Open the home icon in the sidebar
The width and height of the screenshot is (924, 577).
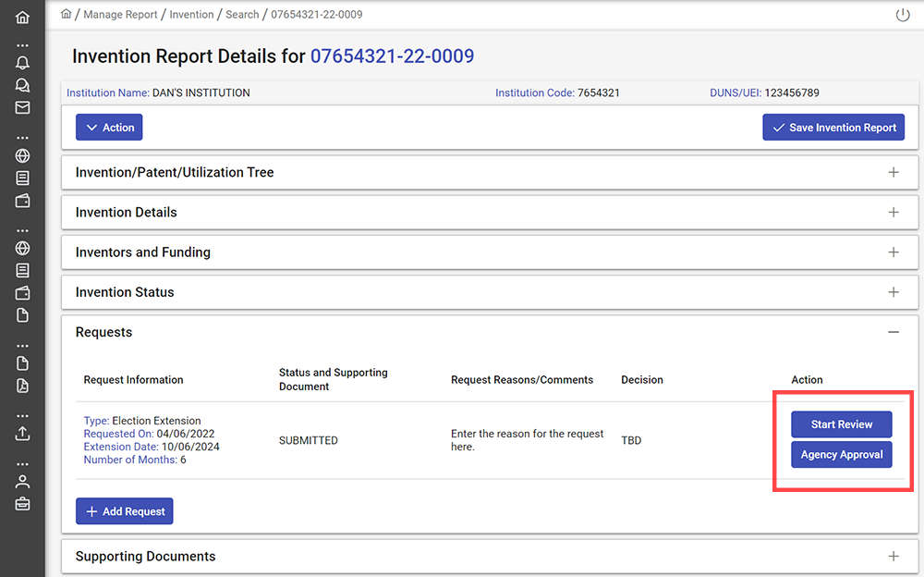(22, 18)
